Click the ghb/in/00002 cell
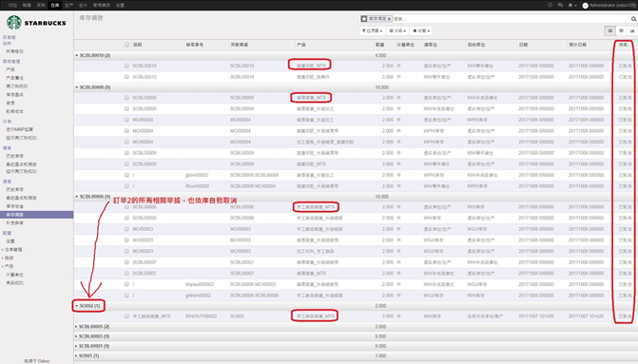Image resolution: width=638 pixels, height=364 pixels. click(198, 296)
